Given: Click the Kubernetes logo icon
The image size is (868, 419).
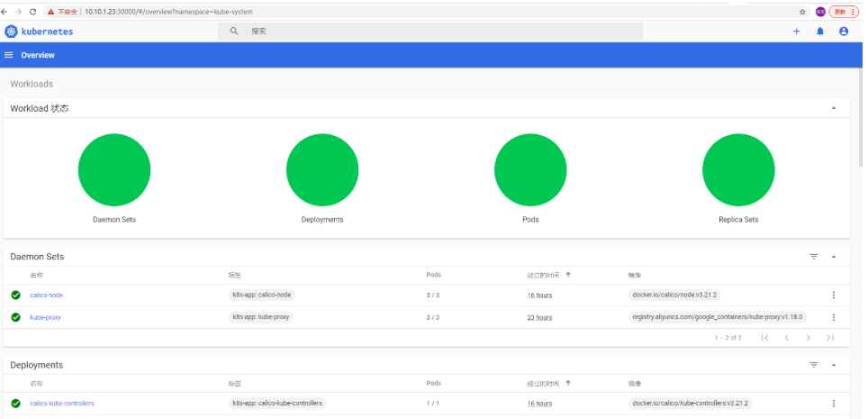Looking at the screenshot, I should click(x=11, y=32).
